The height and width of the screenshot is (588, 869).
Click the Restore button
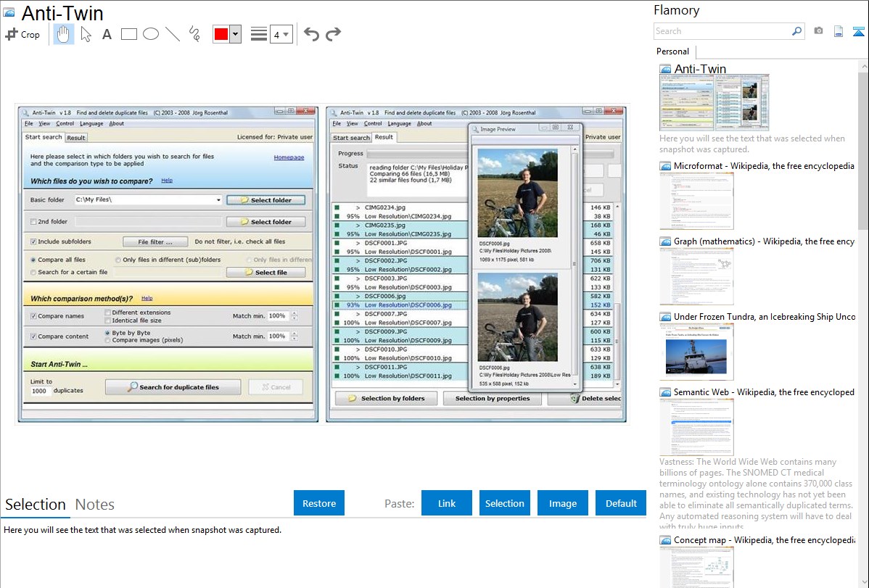(x=319, y=503)
